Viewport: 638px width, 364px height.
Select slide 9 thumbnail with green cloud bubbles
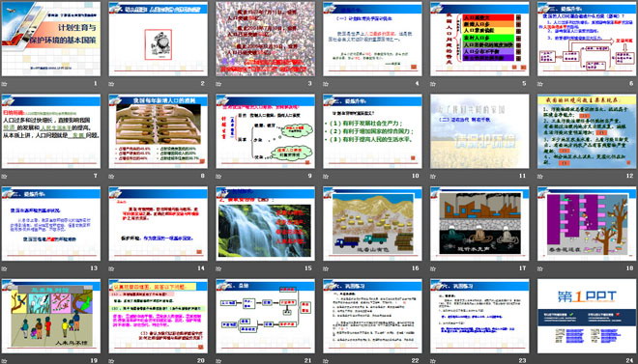pyautogui.click(x=265, y=131)
